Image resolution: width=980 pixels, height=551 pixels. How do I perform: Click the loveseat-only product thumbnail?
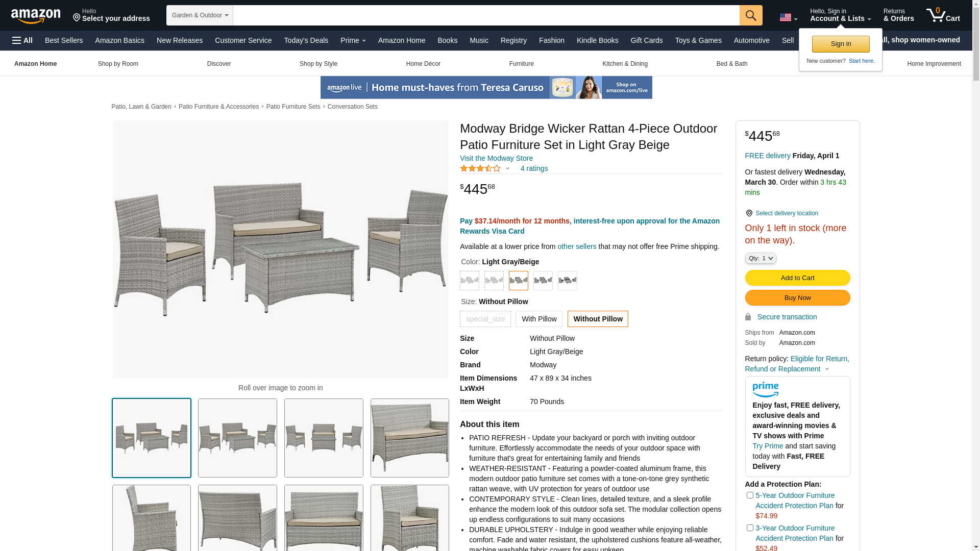point(410,438)
